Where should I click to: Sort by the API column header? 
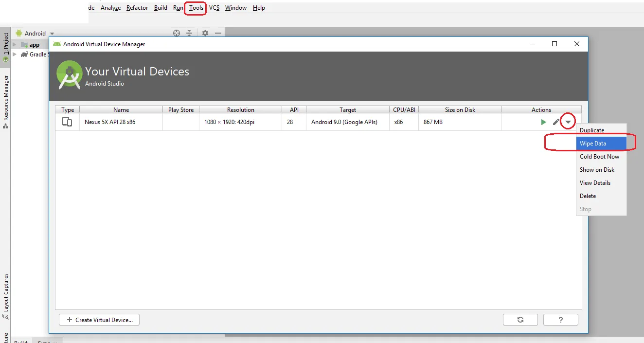point(294,110)
